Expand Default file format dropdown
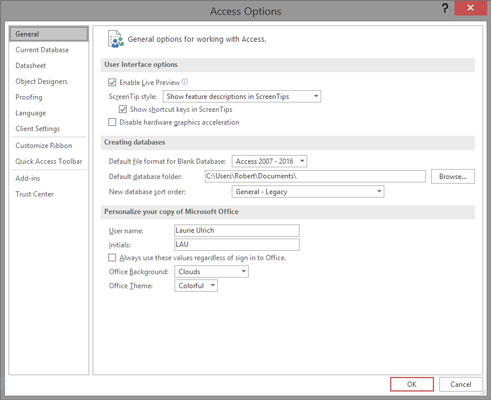 [269, 161]
